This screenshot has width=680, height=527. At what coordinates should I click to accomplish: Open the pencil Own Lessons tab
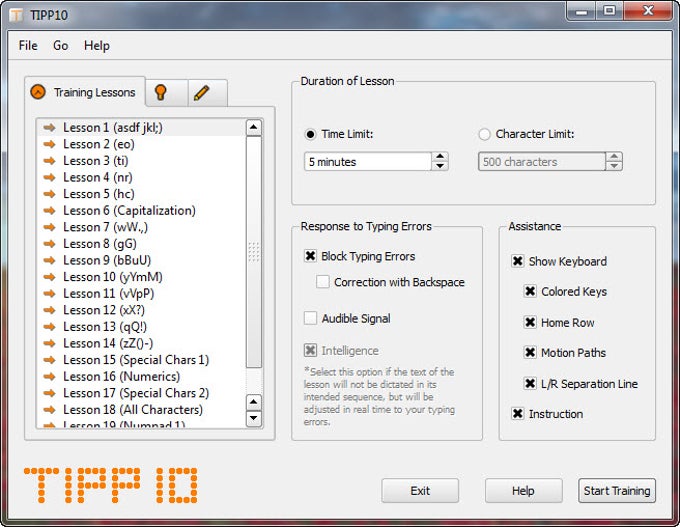(208, 93)
